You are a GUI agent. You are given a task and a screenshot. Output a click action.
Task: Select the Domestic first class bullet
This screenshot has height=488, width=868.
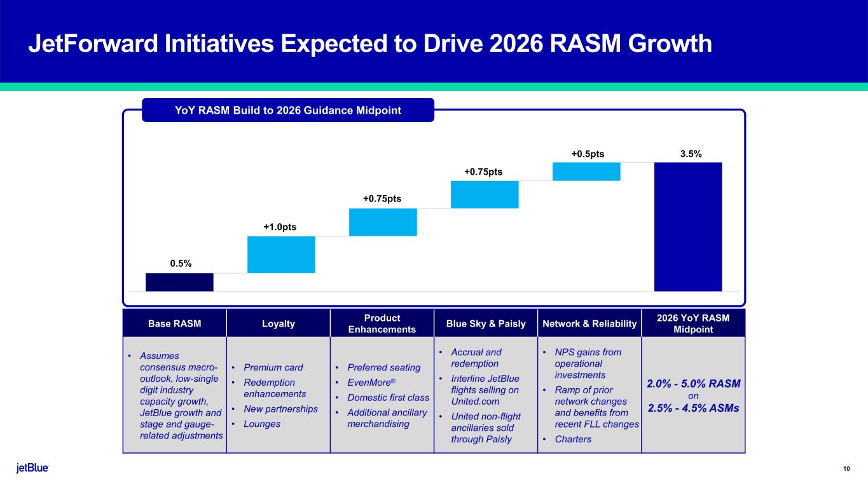pyautogui.click(x=388, y=397)
